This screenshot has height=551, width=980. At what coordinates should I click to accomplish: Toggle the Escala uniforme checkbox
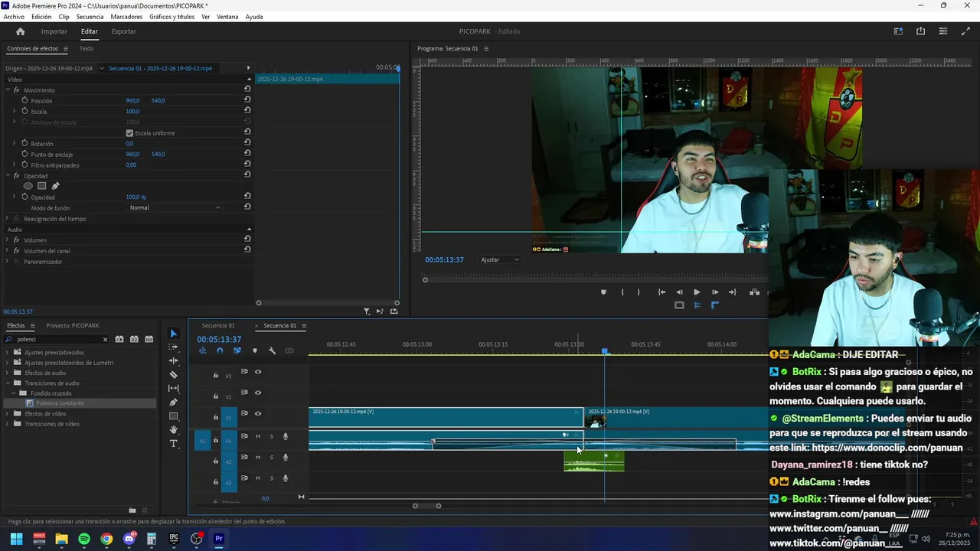[129, 133]
